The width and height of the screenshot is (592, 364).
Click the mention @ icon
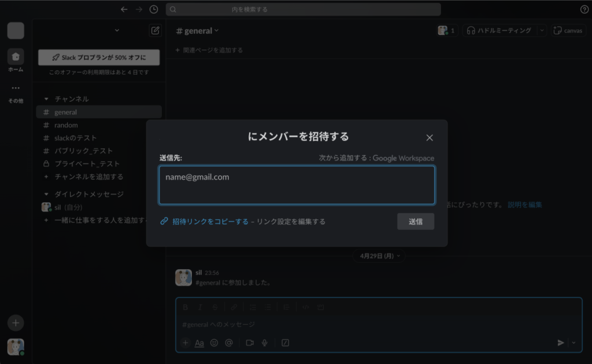coord(229,343)
